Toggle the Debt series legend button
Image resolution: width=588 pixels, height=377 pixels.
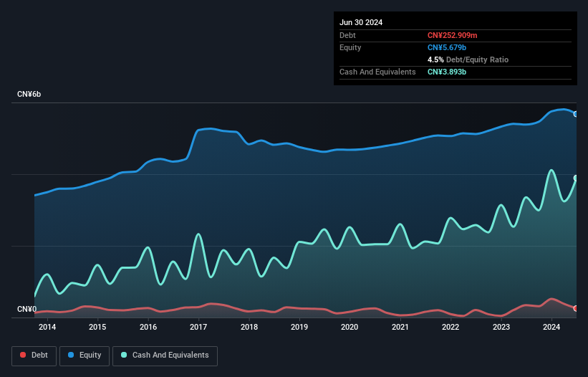click(x=34, y=355)
